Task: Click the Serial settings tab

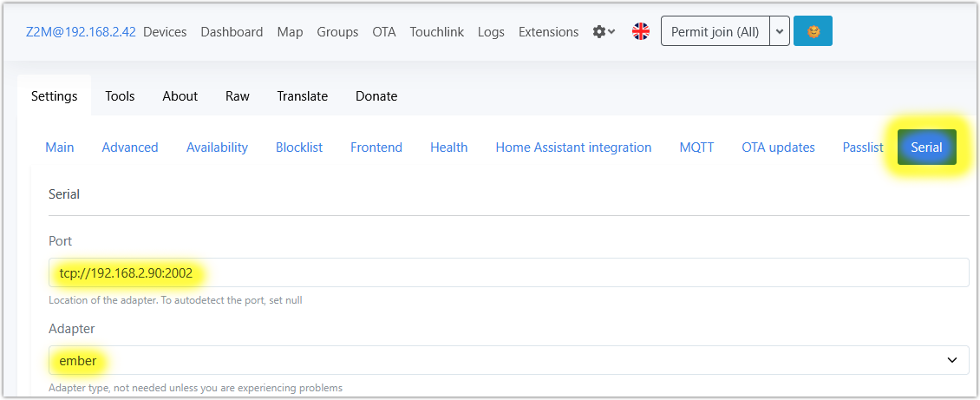Action: [926, 148]
